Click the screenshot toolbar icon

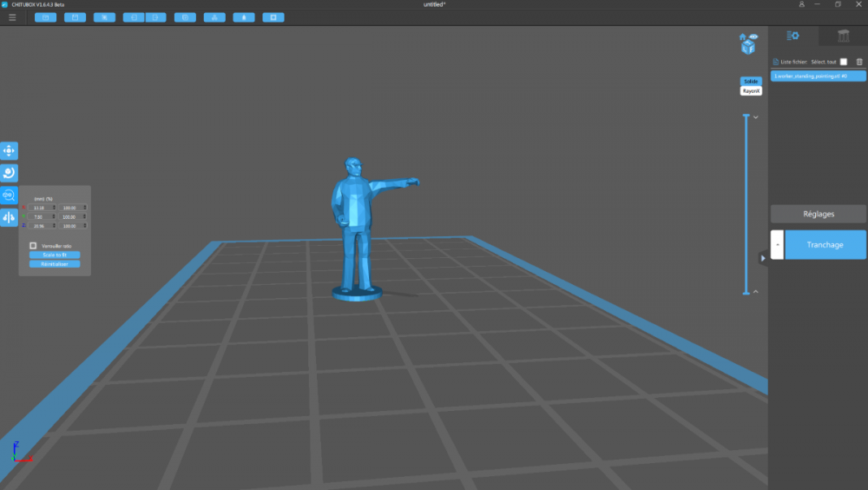pyautogui.click(x=104, y=17)
